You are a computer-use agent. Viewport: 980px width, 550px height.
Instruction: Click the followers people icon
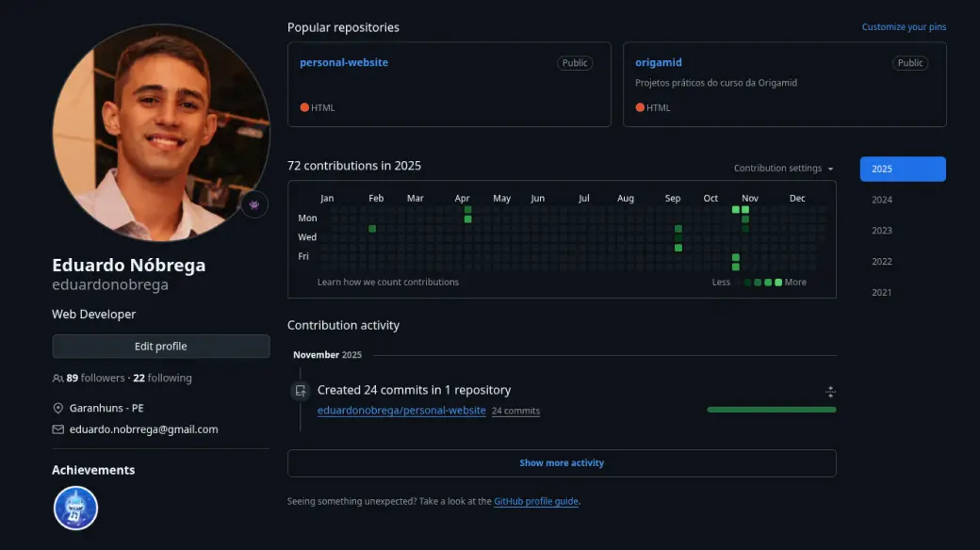pyautogui.click(x=58, y=378)
